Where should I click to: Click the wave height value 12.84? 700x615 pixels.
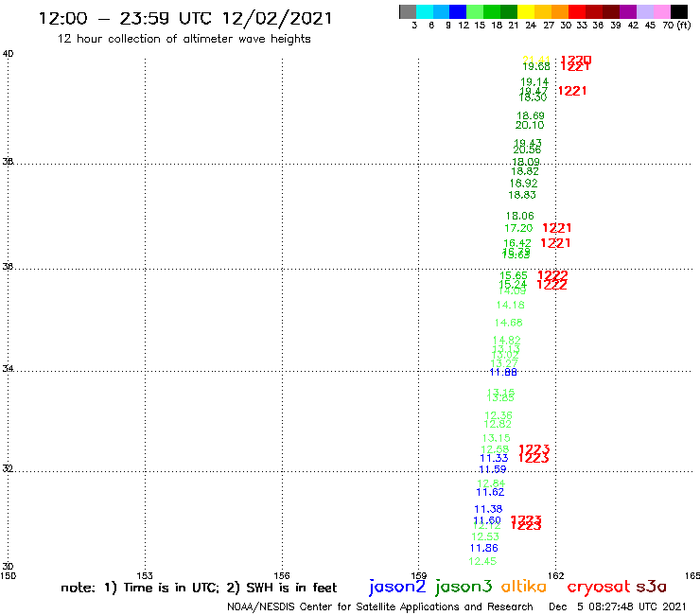491,483
